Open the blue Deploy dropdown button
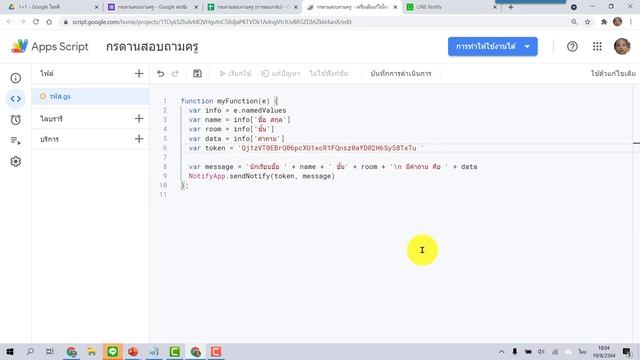Image resolution: width=640 pixels, height=360 pixels. point(493,47)
